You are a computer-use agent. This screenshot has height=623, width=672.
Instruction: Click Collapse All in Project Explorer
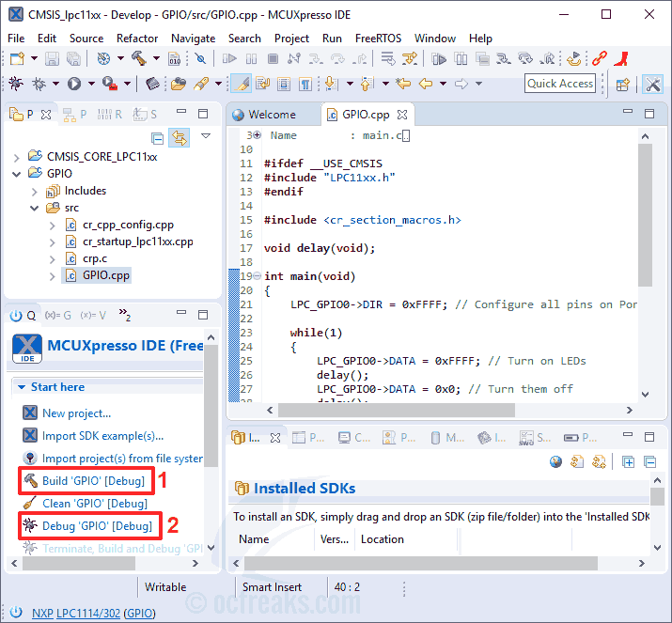[157, 138]
